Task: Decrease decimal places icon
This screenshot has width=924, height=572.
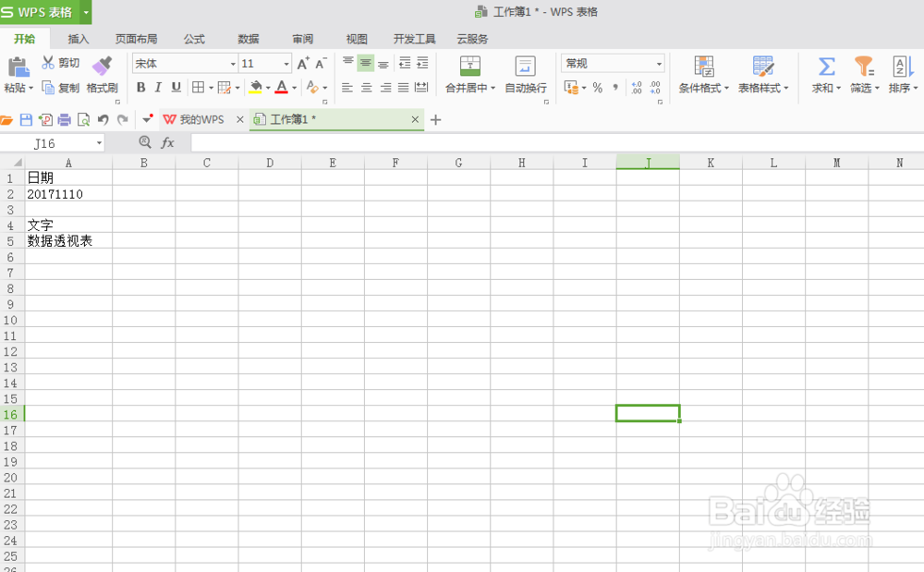Action: tap(655, 88)
